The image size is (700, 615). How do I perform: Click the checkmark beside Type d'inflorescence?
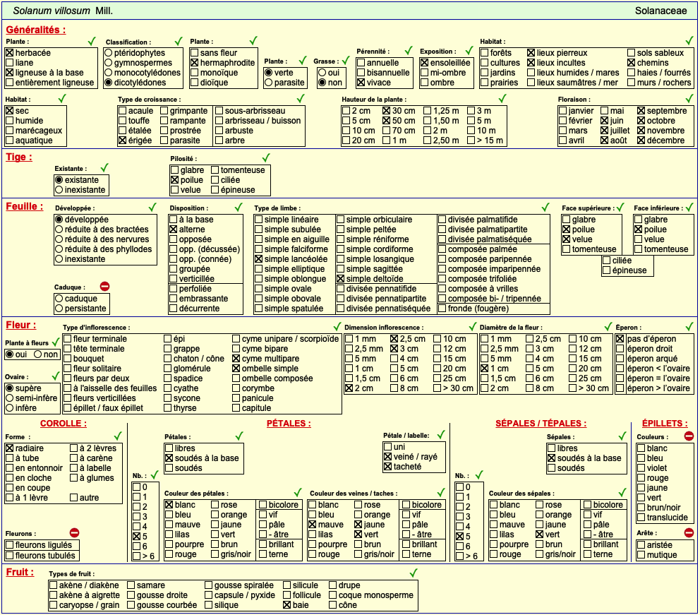point(337,326)
